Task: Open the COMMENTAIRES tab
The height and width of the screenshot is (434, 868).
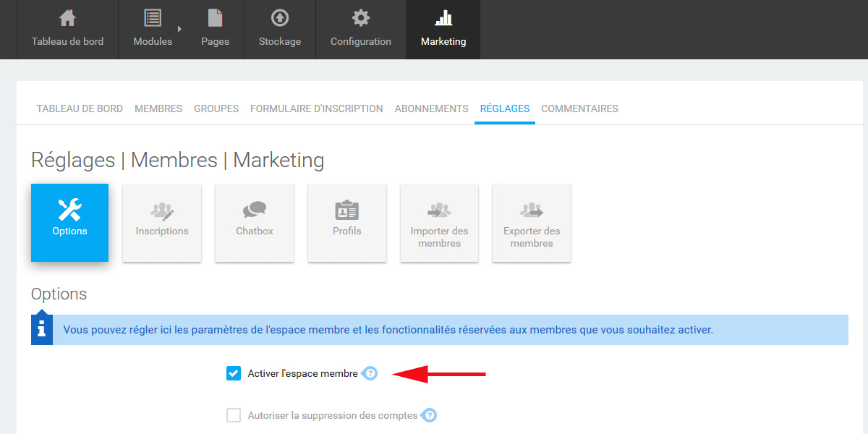Action: point(579,109)
